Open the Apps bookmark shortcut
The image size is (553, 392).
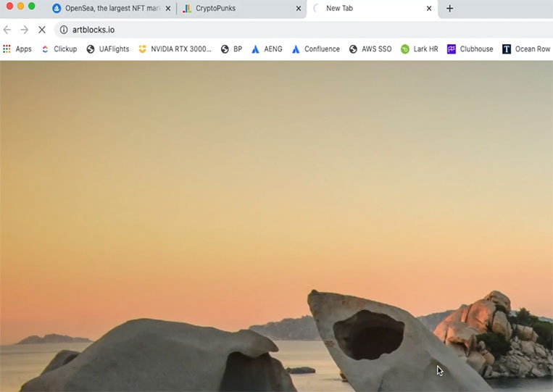click(x=17, y=49)
